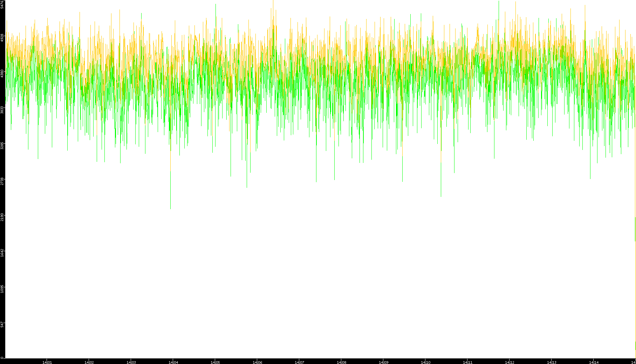Select the 14:06 time tick label
This screenshot has width=636, height=364.
pos(257,362)
